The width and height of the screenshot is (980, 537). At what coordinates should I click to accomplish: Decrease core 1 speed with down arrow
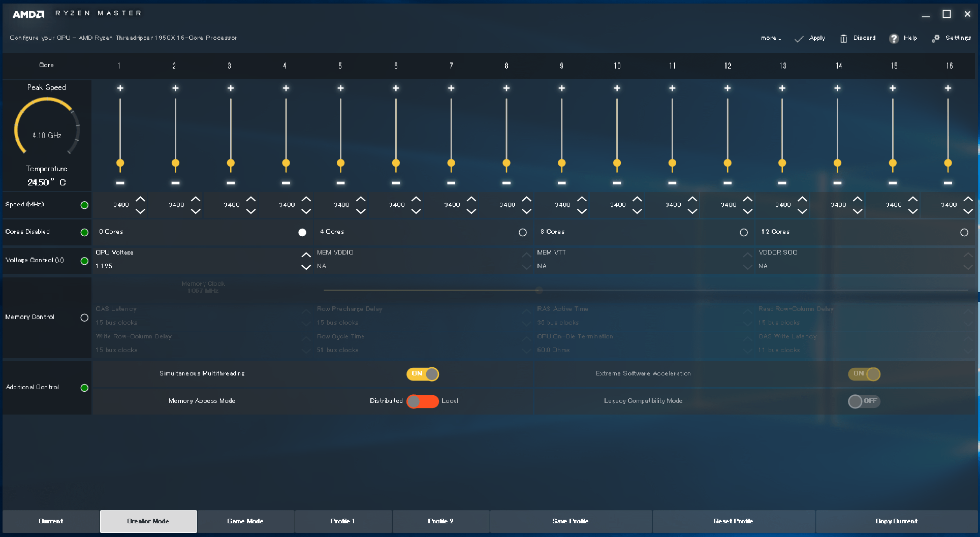(x=140, y=211)
